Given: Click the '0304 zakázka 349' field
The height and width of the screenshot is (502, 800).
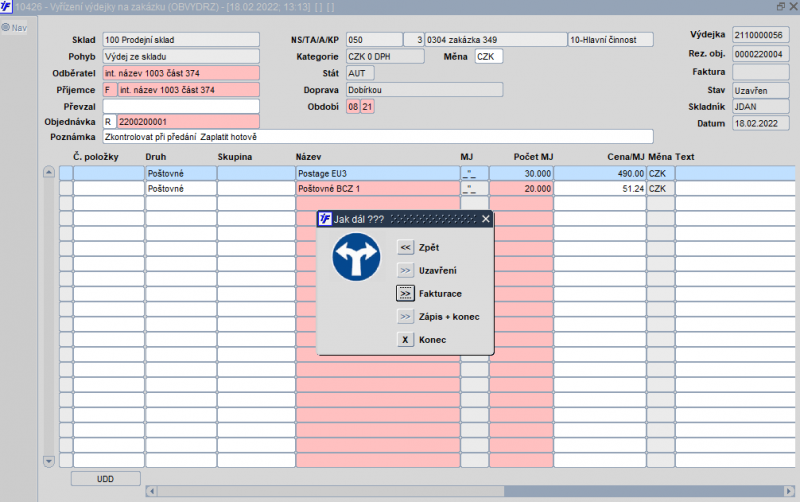Looking at the screenshot, I should (x=496, y=40).
